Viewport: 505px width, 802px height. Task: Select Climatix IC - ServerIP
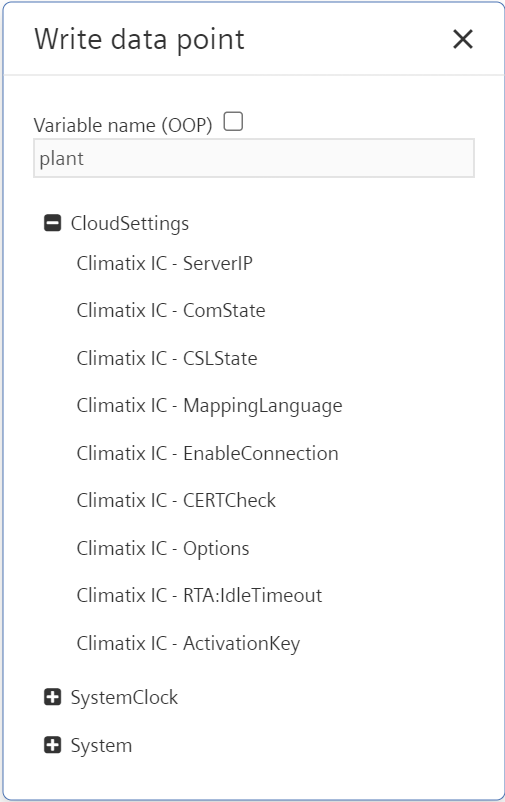[165, 263]
